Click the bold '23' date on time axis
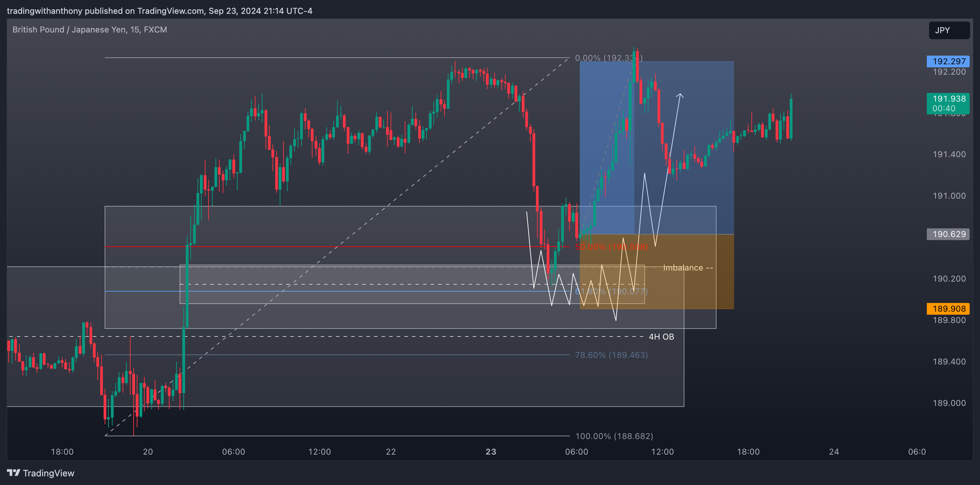 (x=491, y=452)
